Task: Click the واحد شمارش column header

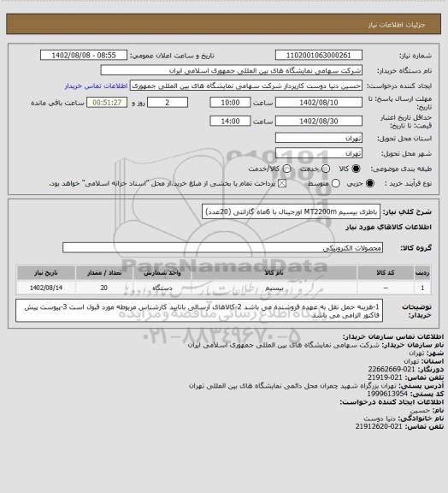Action: [x=162, y=272]
